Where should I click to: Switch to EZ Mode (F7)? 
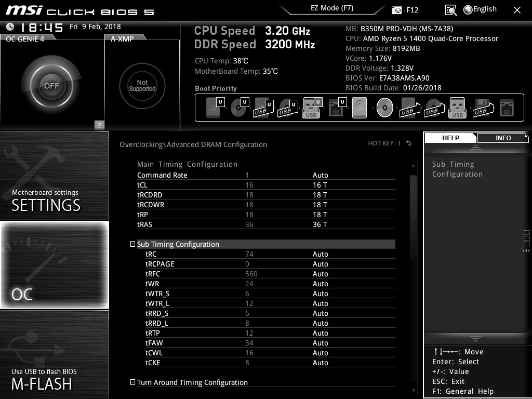tap(332, 8)
